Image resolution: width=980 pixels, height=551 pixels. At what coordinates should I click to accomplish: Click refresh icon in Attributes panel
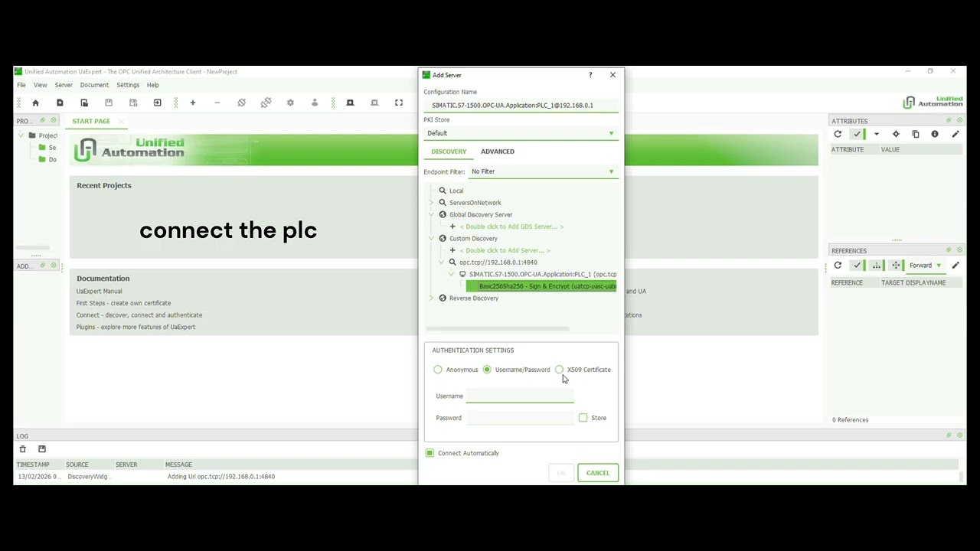(838, 134)
